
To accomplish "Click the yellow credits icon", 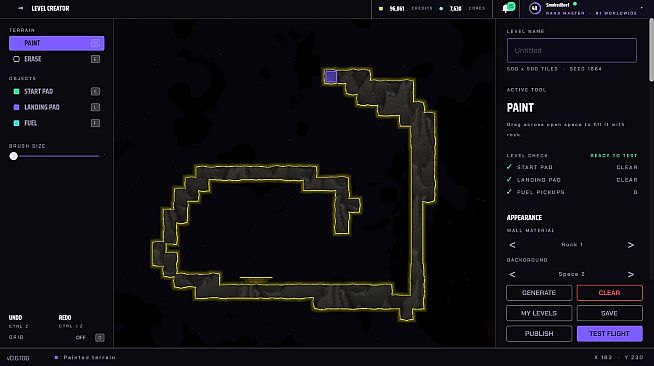I will tap(381, 8).
